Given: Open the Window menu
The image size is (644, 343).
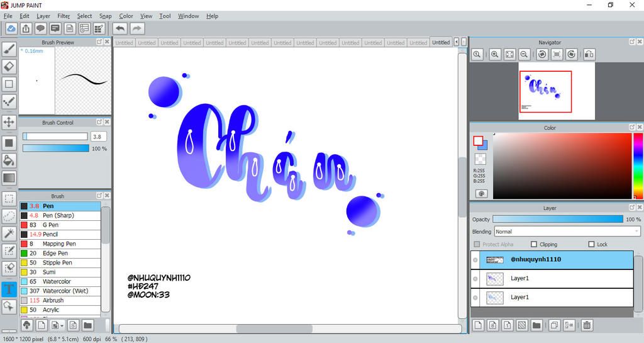Looking at the screenshot, I should pos(189,16).
